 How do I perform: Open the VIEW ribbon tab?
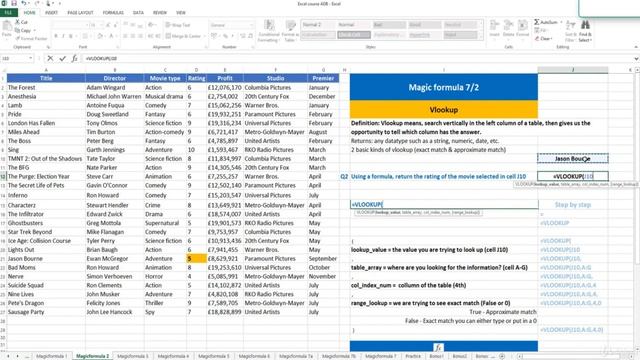[180, 13]
